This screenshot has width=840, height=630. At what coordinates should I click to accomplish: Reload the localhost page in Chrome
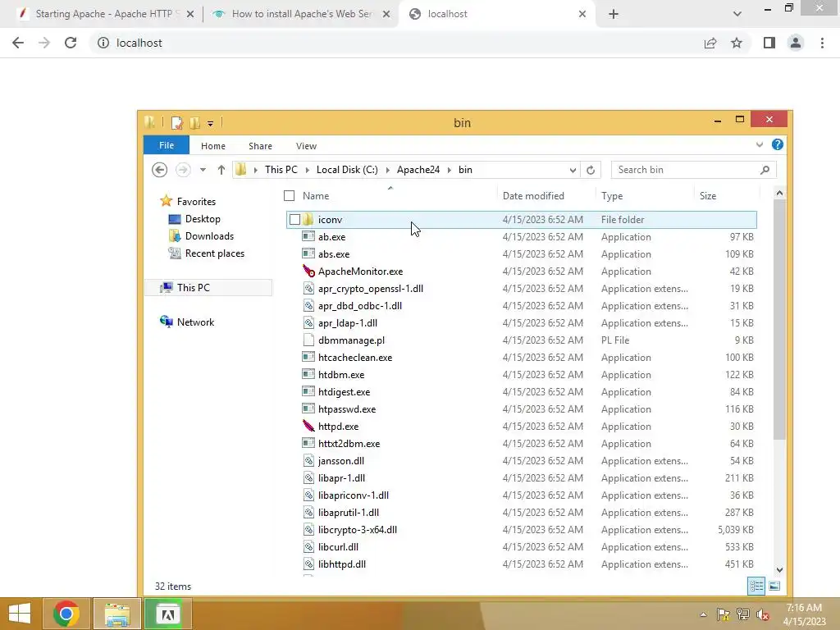(x=71, y=43)
